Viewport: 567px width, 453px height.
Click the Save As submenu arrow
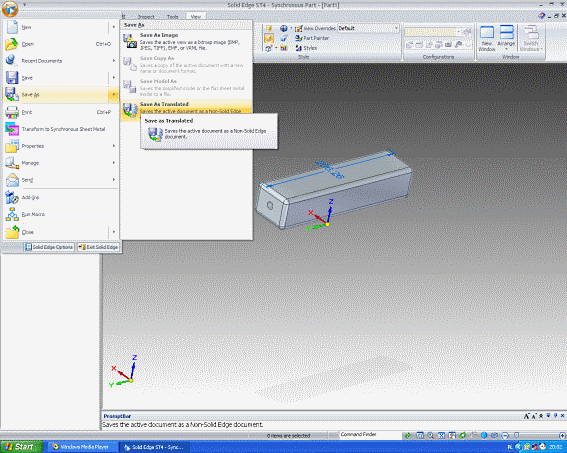pyautogui.click(x=114, y=94)
